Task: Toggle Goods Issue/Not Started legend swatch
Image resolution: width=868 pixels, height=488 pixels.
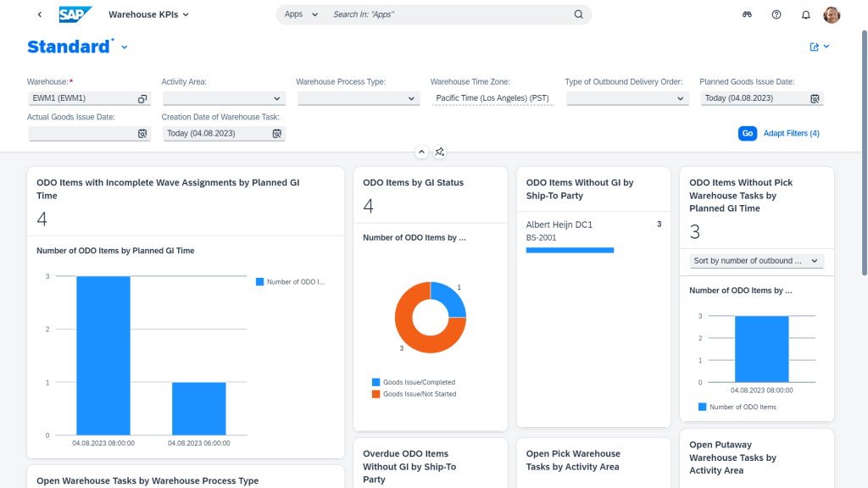Action: (x=376, y=394)
